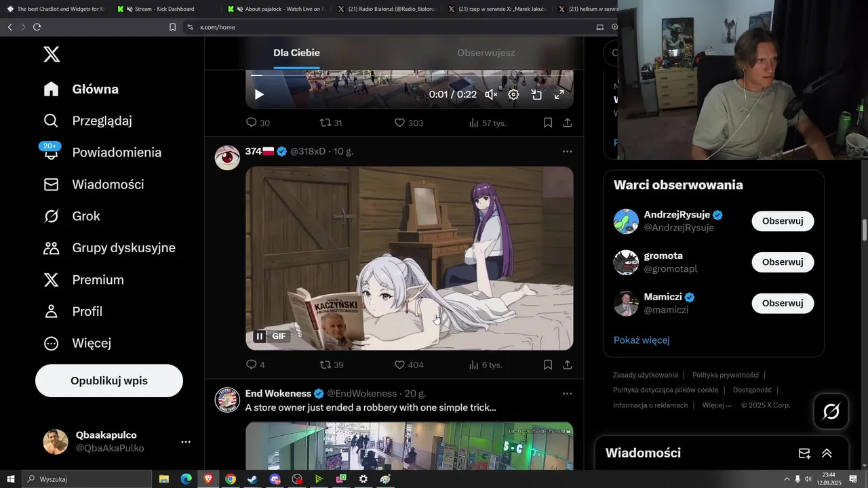Reload the page in the browser
Screen dimensions: 868x488
[37, 27]
